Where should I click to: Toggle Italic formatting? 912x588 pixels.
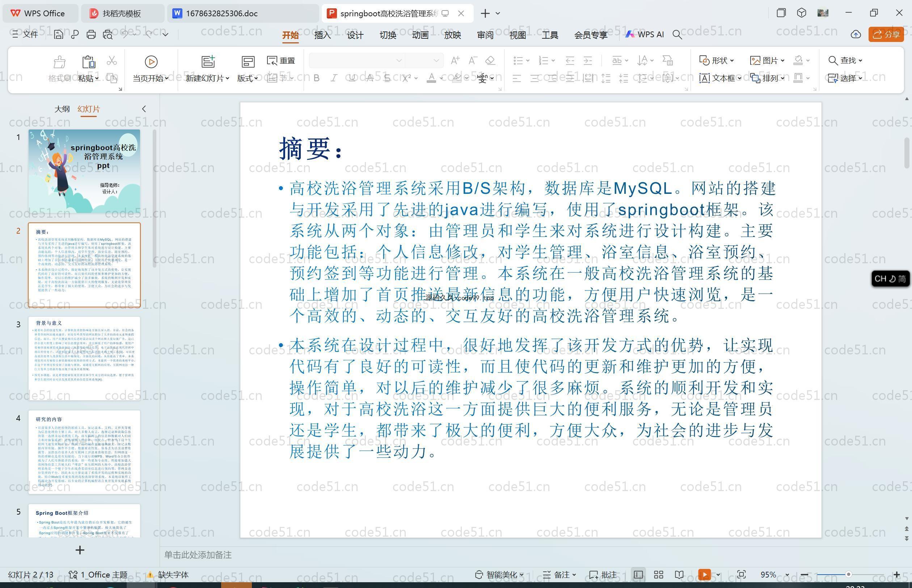[334, 78]
